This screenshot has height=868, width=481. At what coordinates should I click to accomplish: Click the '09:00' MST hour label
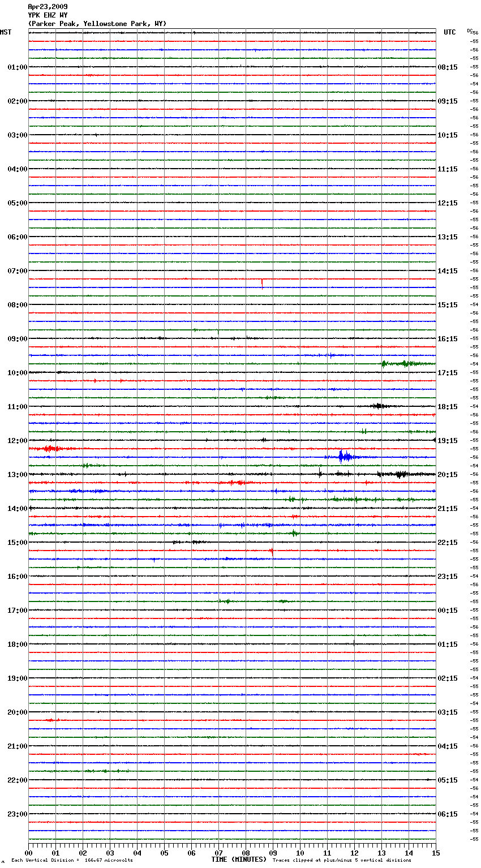(x=17, y=339)
